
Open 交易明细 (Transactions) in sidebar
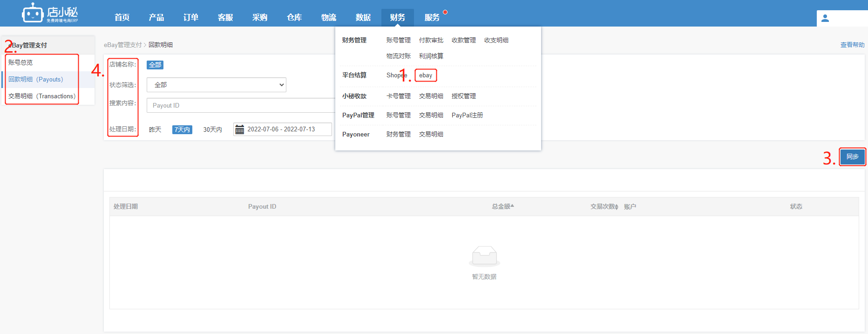[42, 96]
